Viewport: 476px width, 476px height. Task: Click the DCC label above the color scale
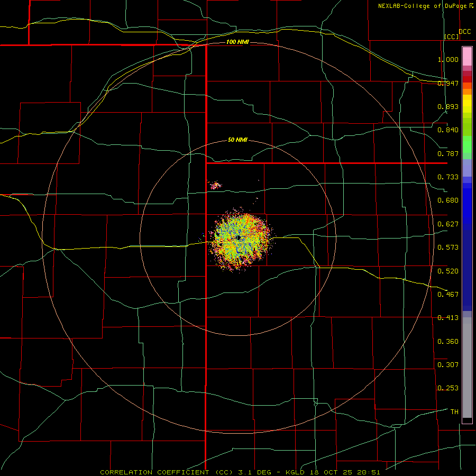(464, 32)
